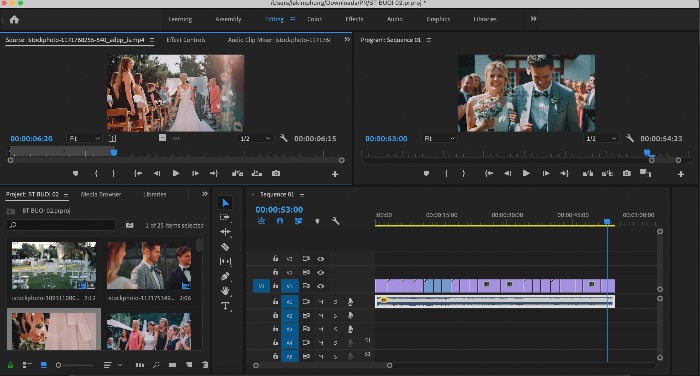This screenshot has height=376, width=700.
Task: Open Program monitor button editor plus
Action: click(681, 174)
